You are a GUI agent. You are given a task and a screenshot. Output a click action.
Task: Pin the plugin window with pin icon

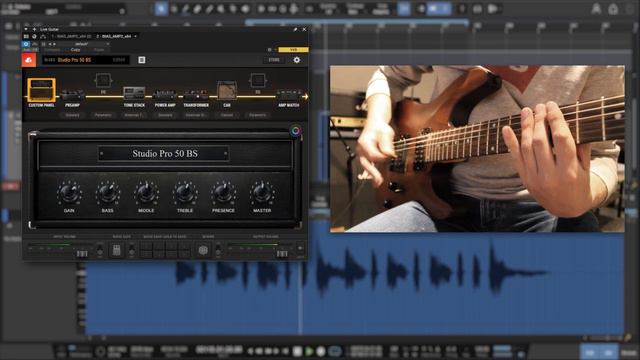pyautogui.click(x=295, y=29)
